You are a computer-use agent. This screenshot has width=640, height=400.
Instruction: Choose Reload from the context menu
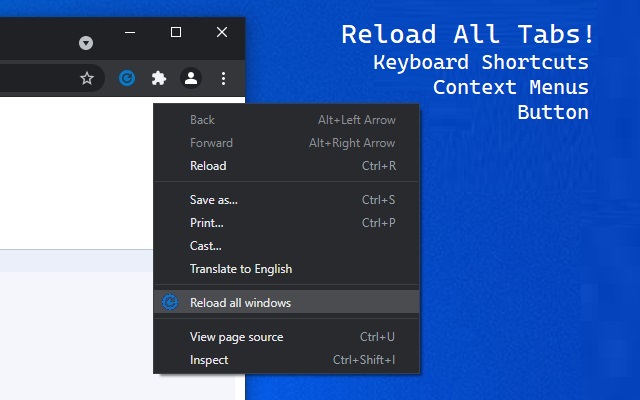208,166
